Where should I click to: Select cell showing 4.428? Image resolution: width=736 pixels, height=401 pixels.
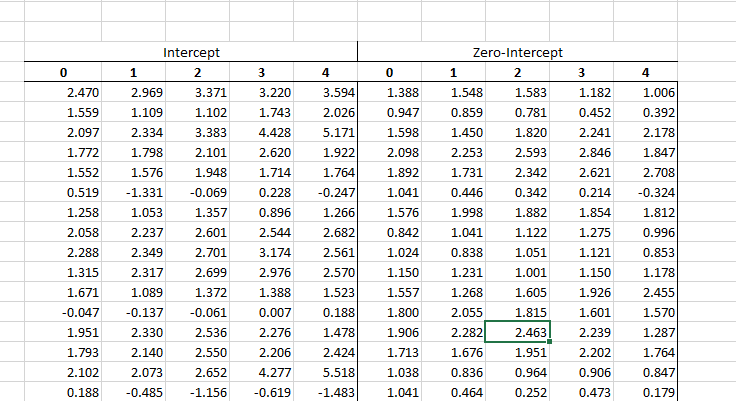(x=261, y=132)
